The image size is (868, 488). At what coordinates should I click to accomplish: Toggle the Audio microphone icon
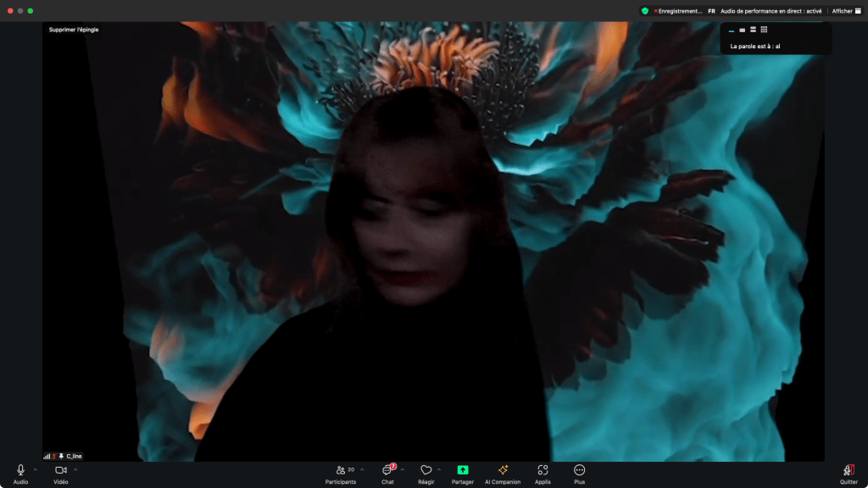click(x=20, y=470)
